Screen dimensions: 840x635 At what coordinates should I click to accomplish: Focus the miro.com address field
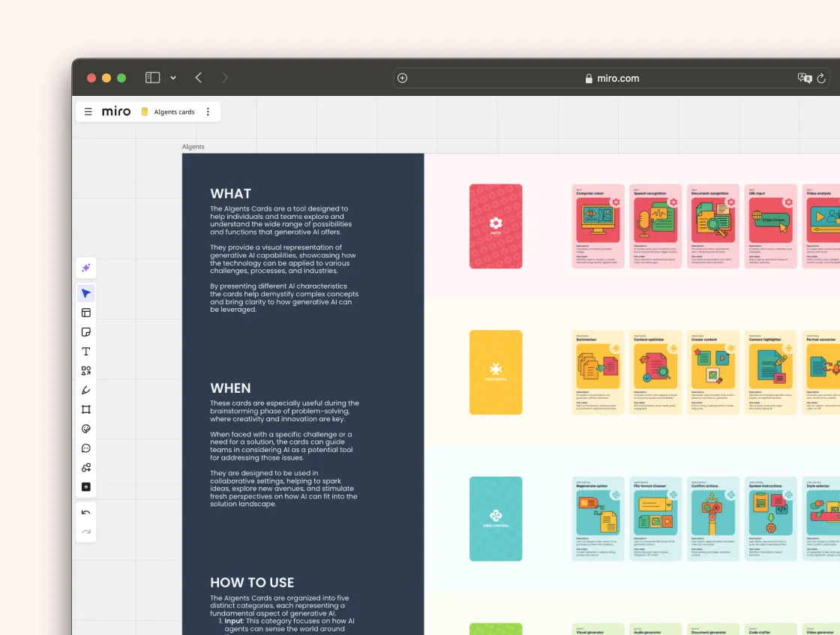coord(612,78)
